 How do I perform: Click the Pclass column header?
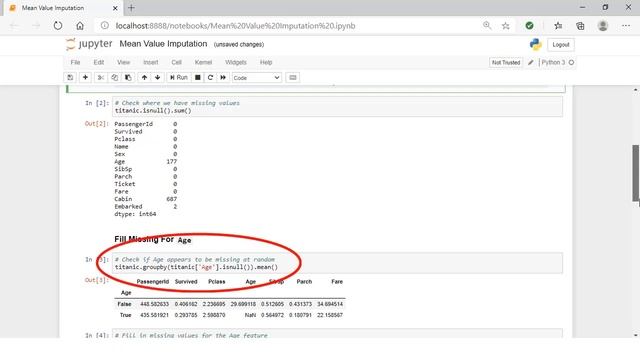click(x=216, y=282)
